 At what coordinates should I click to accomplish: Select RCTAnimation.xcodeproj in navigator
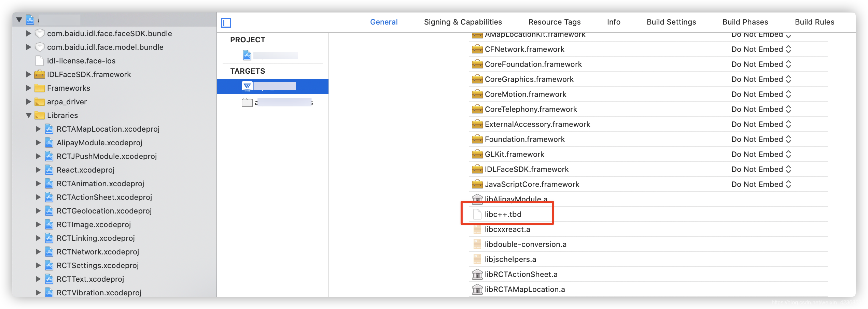click(100, 183)
